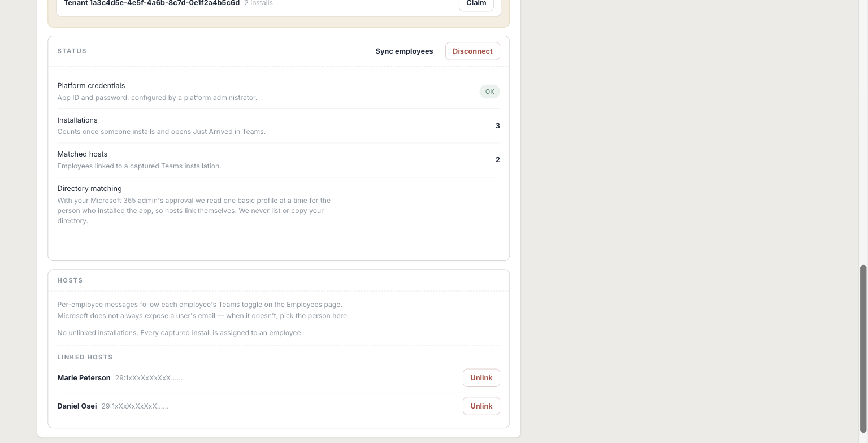Viewport: 868px width, 443px height.
Task: Click the STATUS section header
Action: 72,51
